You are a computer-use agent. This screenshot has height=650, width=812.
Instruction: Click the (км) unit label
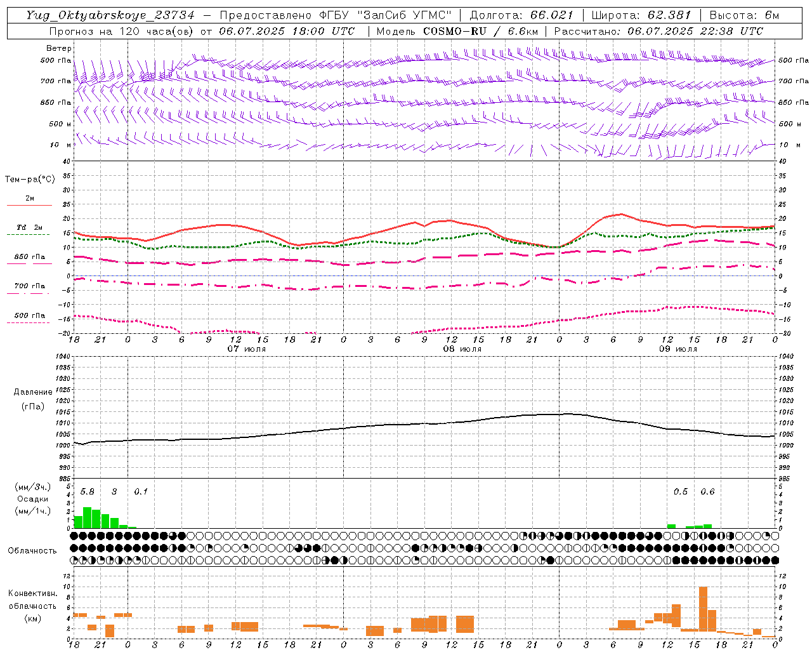[x=32, y=618]
